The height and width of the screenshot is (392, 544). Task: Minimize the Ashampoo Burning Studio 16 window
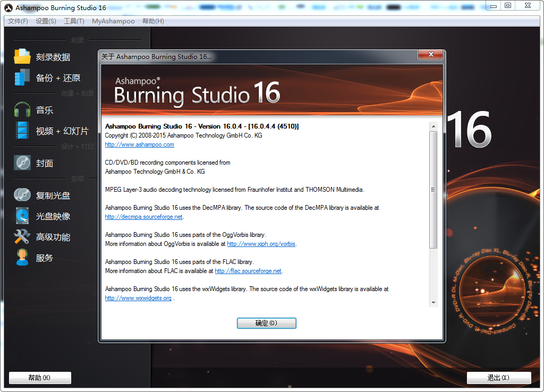coord(494,5)
